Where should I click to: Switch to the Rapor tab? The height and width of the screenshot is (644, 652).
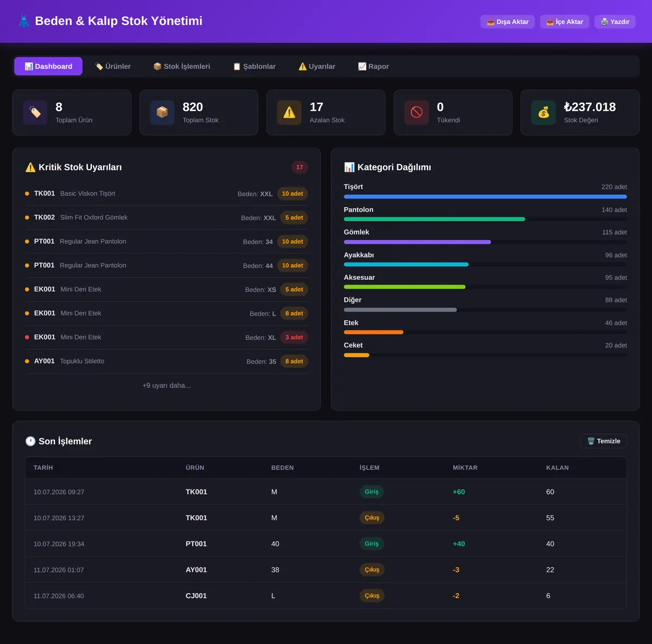click(373, 66)
